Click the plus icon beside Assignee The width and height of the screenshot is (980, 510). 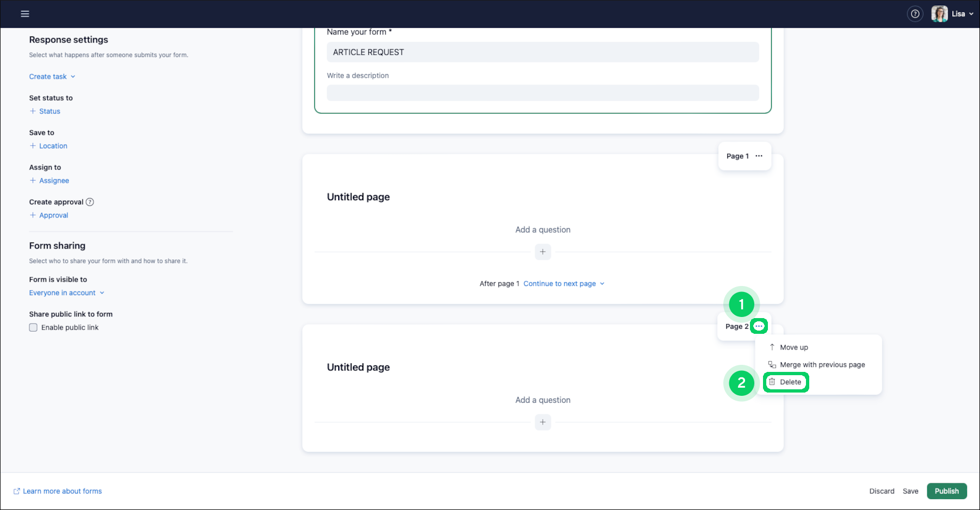(33, 180)
